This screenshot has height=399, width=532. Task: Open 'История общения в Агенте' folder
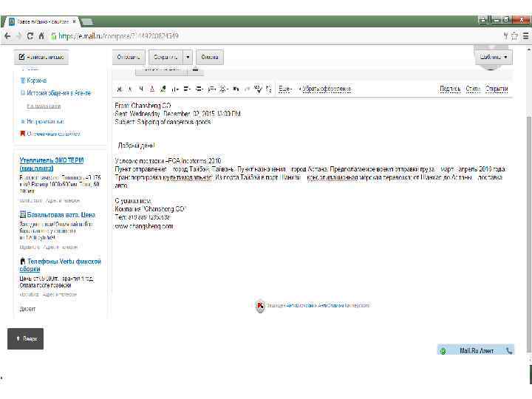click(58, 92)
